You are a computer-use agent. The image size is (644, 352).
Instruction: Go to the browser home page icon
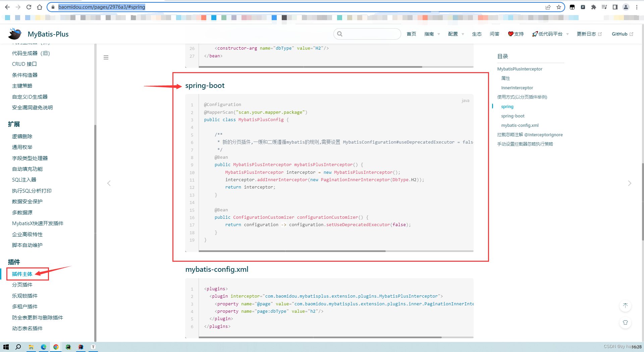click(40, 7)
